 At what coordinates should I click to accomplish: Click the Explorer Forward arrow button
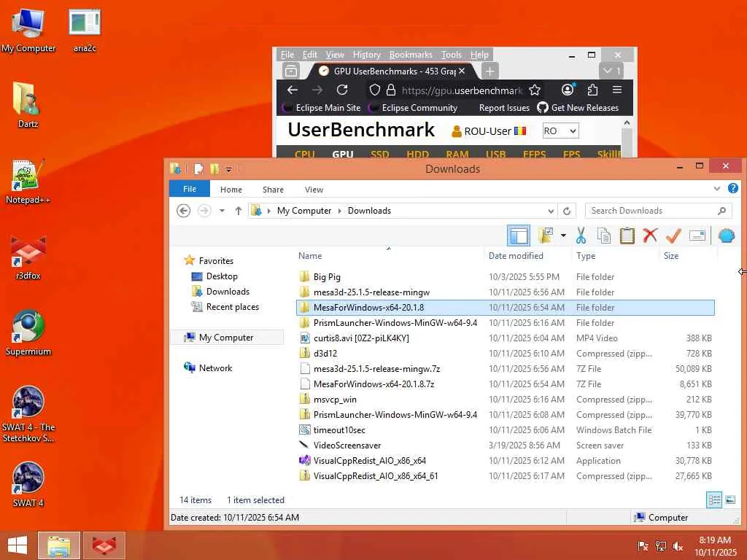pos(204,211)
